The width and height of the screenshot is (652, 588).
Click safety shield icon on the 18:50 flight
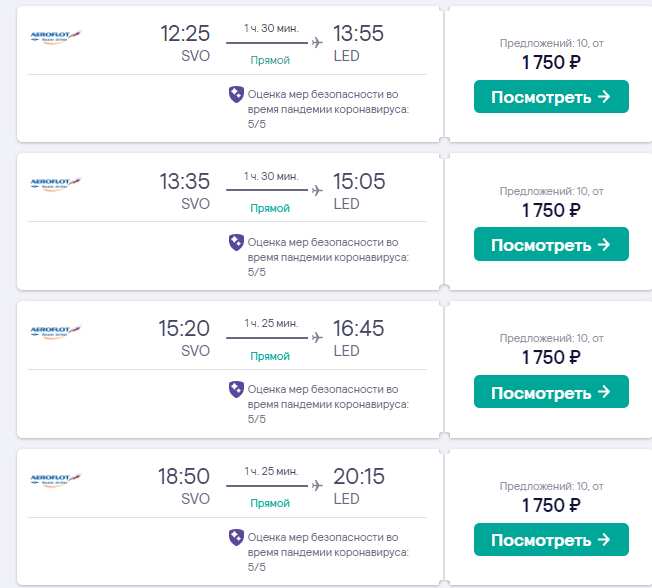tap(236, 537)
